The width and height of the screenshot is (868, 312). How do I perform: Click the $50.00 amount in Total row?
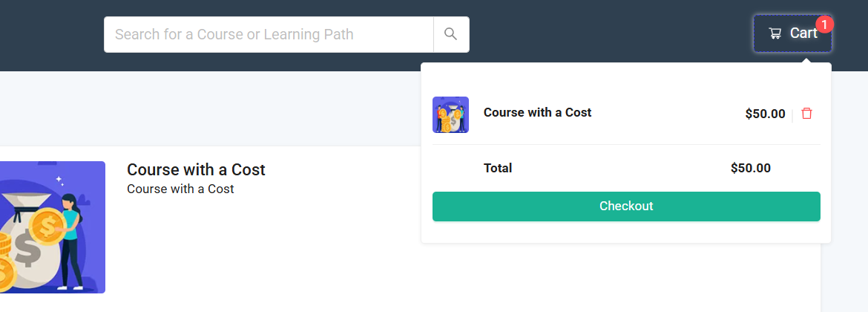tap(750, 168)
